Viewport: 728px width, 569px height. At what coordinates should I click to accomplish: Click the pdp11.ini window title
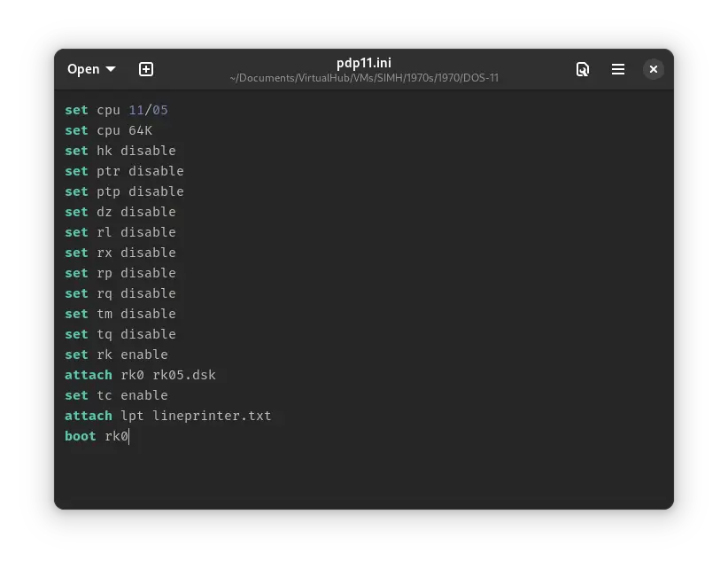click(363, 62)
